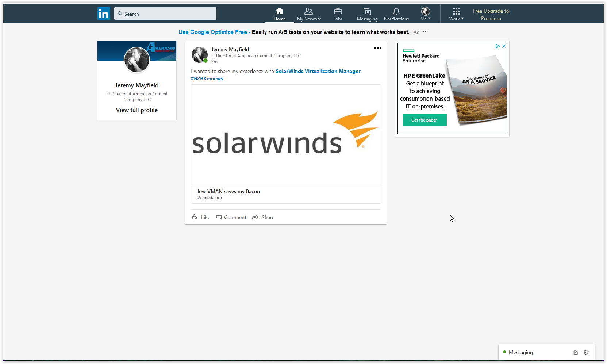Open the Messaging nav tab
This screenshot has width=607, height=364.
coord(367,14)
